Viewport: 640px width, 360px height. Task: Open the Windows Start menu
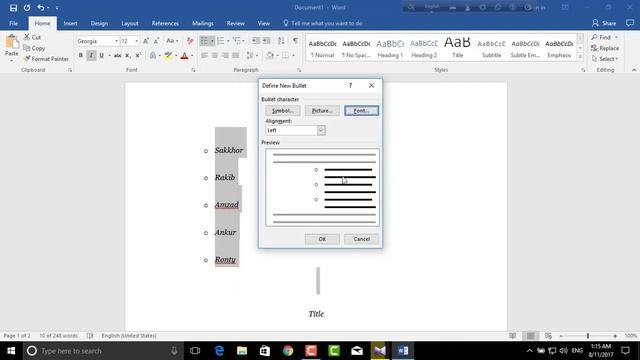(11, 351)
